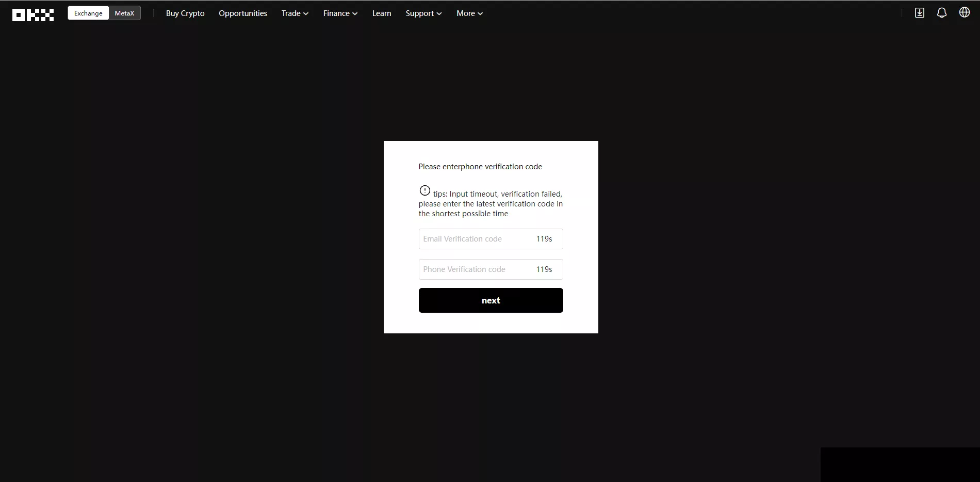Screen dimensions: 980x482
Task: Open the download app icon
Action: [919, 13]
